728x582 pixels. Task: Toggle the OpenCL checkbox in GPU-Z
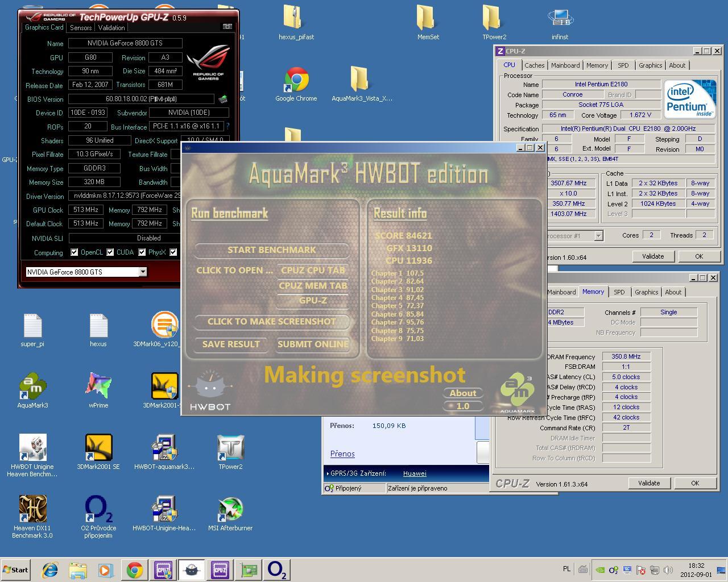(74, 252)
